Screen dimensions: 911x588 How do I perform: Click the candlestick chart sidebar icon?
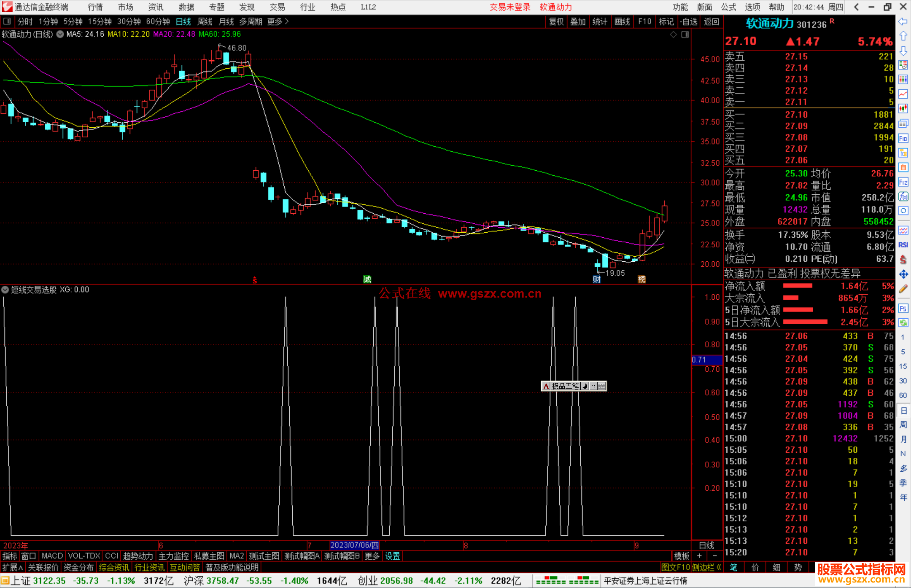tap(903, 109)
